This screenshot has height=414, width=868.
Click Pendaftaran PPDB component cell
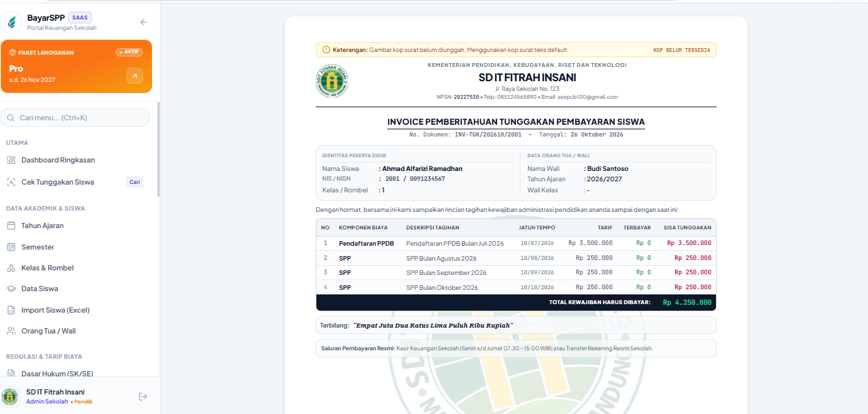366,243
